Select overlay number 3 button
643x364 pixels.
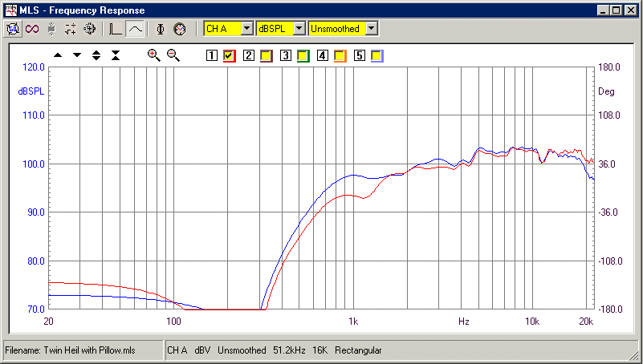(286, 55)
